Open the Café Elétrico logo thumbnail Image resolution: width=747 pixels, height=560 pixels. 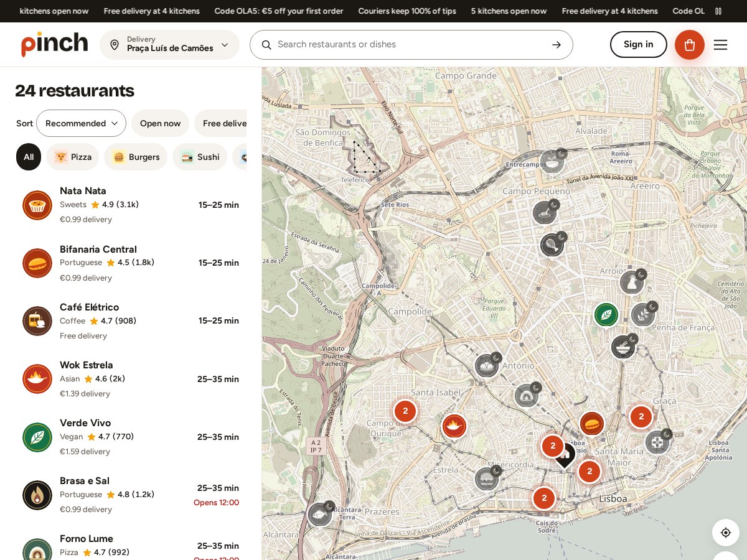click(x=37, y=321)
